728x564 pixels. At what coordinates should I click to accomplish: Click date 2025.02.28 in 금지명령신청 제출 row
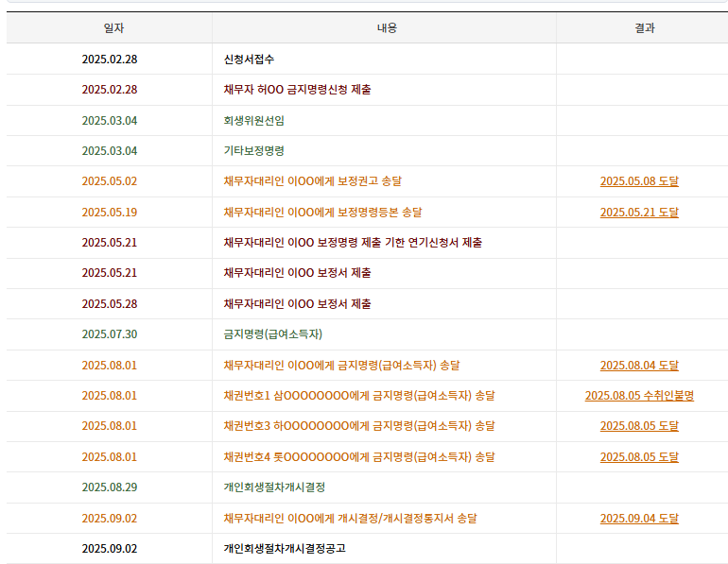[110, 90]
